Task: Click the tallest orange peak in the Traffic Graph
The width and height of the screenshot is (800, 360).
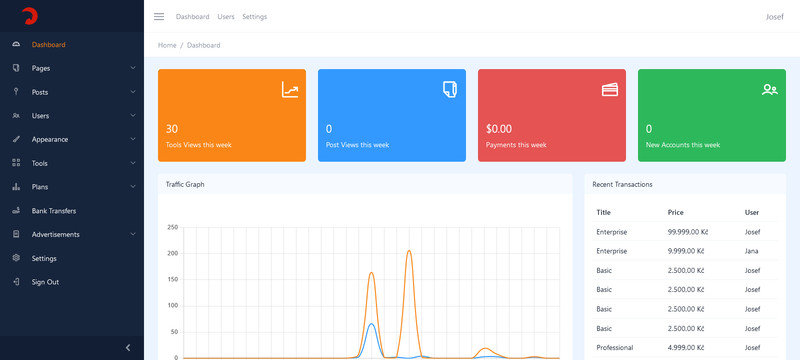Action: 409,251
